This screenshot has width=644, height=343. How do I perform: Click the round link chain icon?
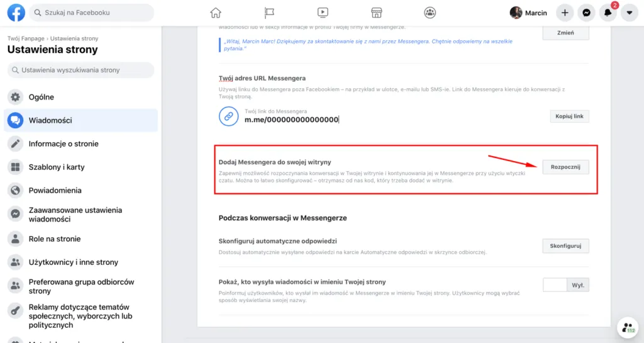point(229,116)
